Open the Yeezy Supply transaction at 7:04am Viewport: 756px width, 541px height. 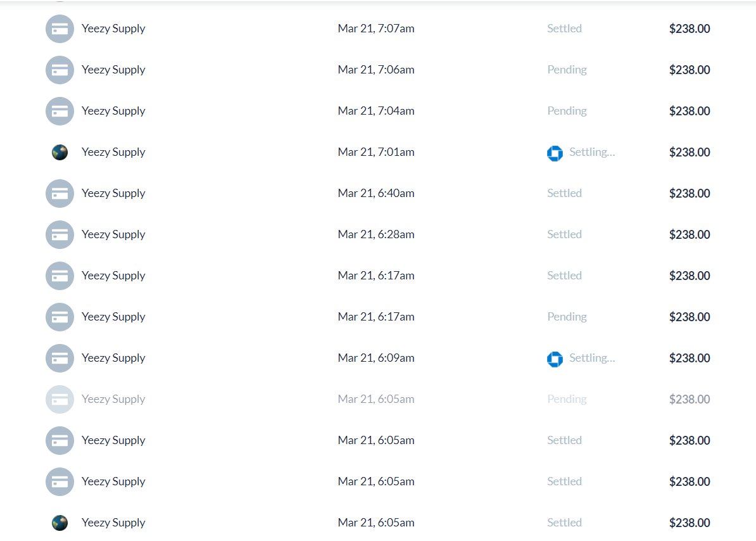click(x=378, y=111)
